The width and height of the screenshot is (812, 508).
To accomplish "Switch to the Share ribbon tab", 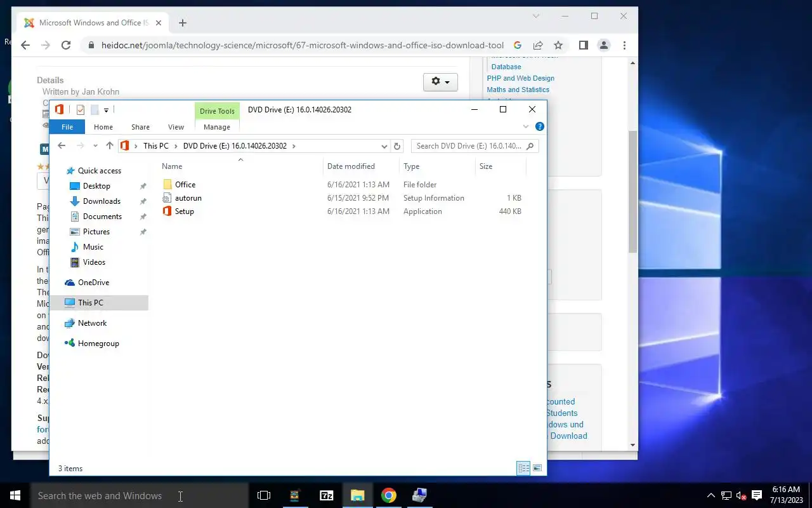I will 140,127.
